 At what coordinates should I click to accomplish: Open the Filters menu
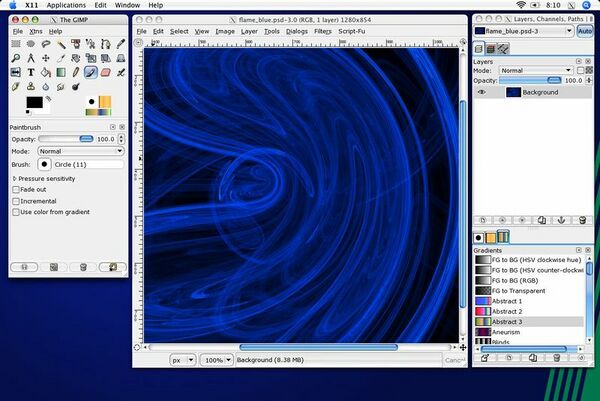click(x=323, y=31)
